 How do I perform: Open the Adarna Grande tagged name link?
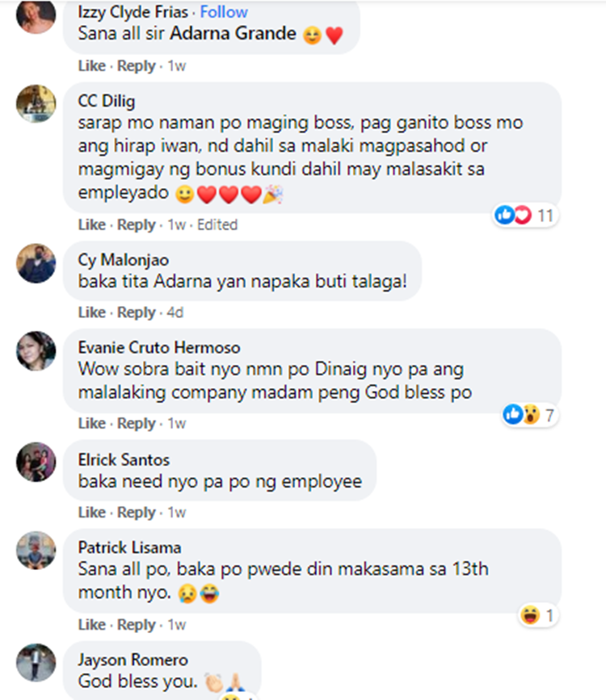coord(233,33)
